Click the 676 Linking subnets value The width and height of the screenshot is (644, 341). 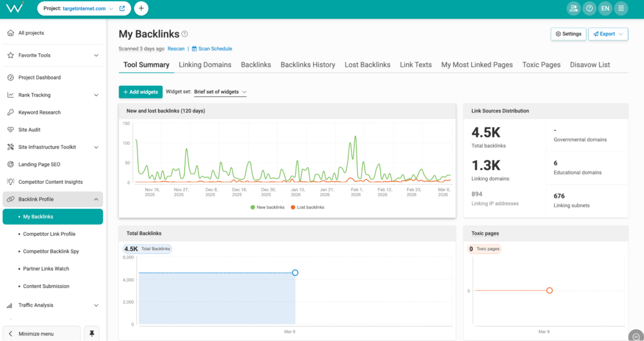click(x=559, y=196)
